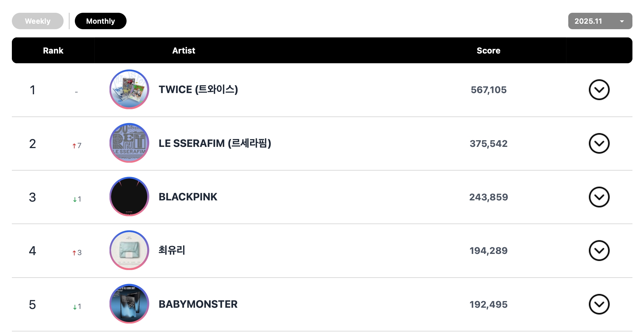Expand BLACKPINK row details
644x336 pixels.
(x=599, y=197)
